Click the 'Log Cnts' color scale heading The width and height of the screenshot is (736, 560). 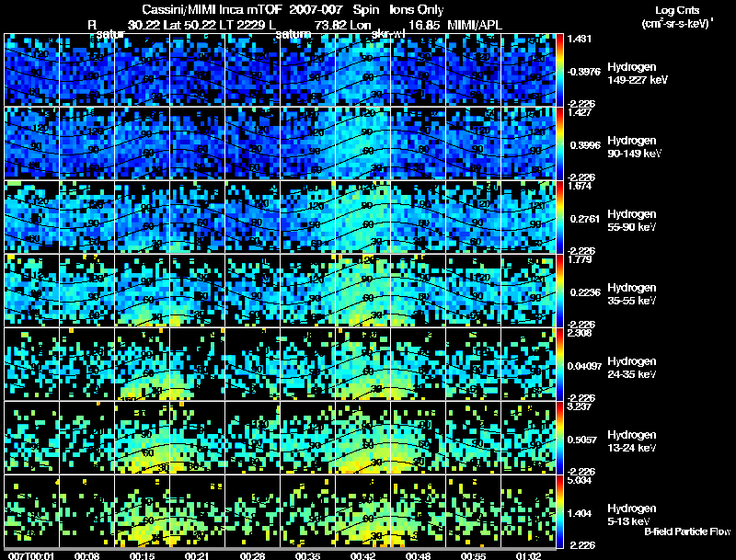click(677, 10)
